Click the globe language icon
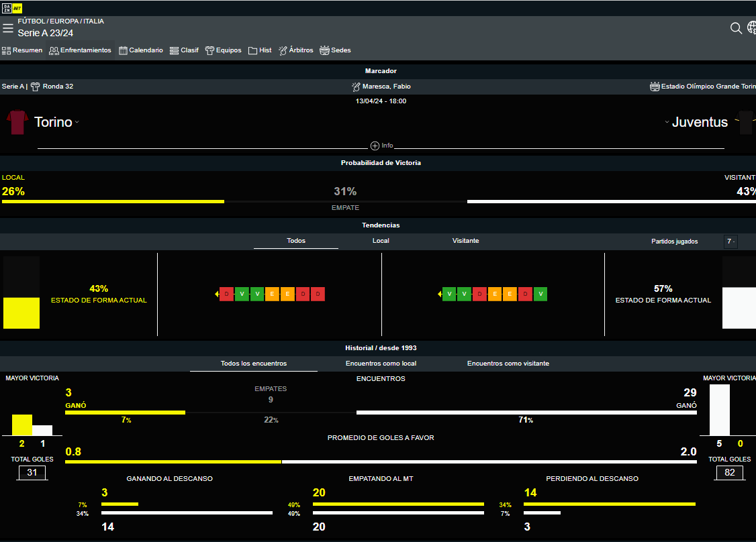Screen dimensions: 756x542 pos(751,28)
